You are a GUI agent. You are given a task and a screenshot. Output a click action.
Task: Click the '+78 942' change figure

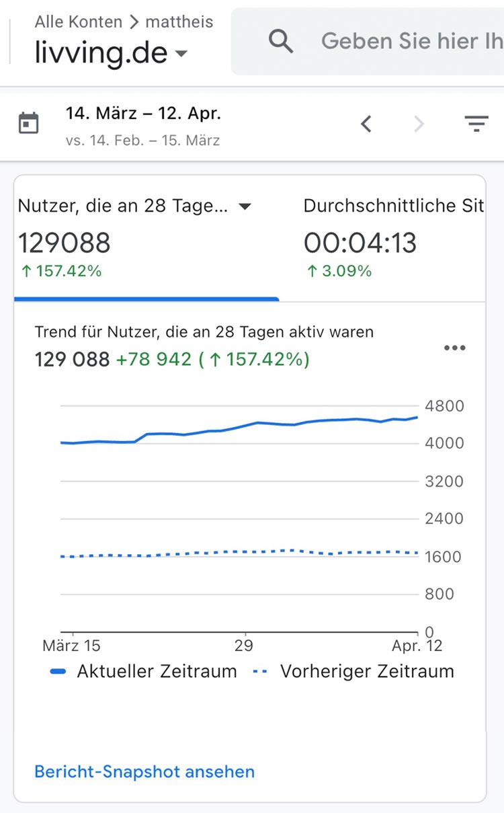154,360
